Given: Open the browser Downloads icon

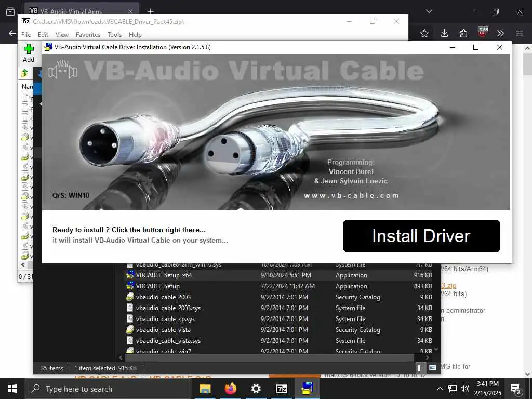Looking at the screenshot, I should pos(444,33).
